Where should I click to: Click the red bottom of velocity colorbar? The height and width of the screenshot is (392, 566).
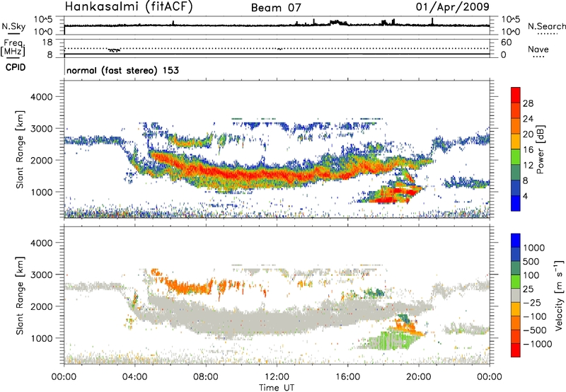point(516,350)
